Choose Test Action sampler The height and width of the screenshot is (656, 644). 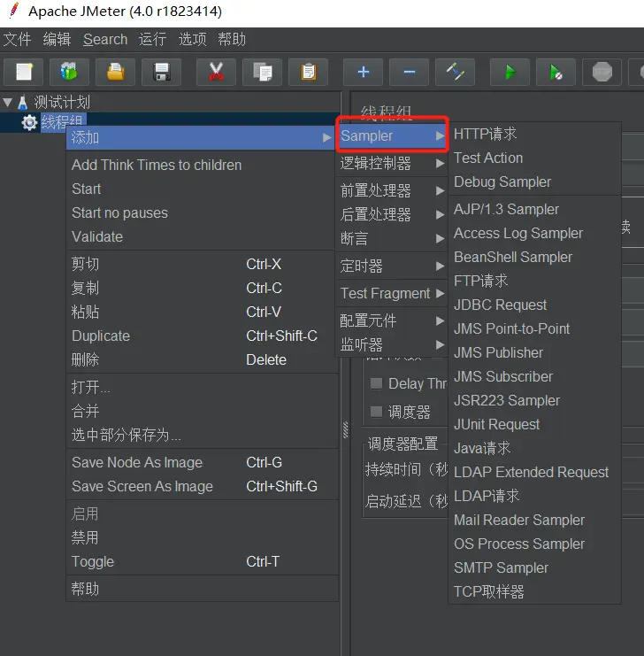click(x=534, y=158)
